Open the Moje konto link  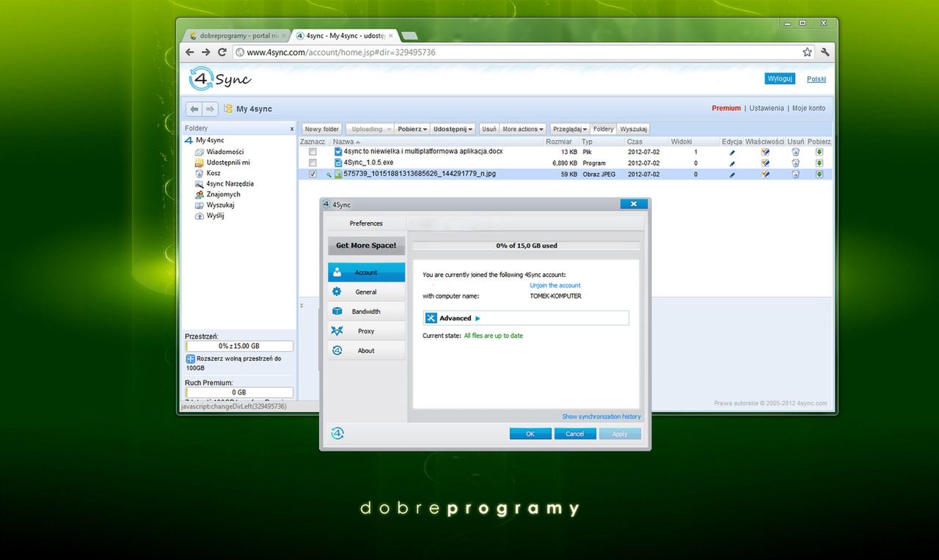click(808, 108)
